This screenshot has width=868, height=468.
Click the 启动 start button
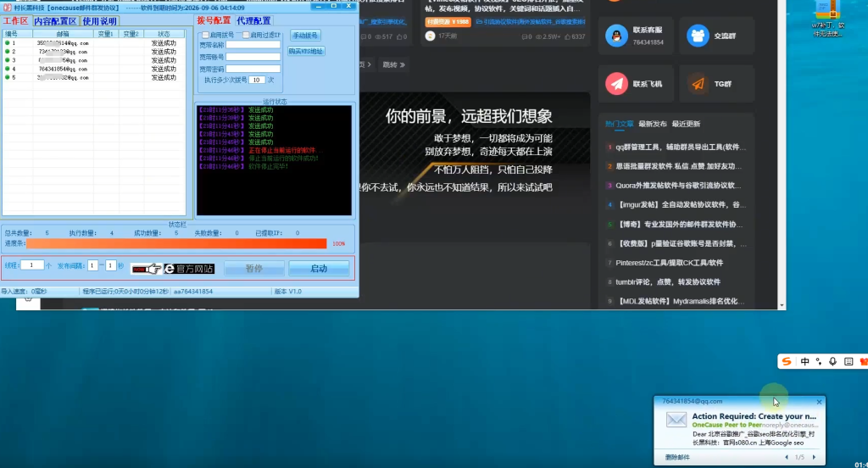coord(319,269)
